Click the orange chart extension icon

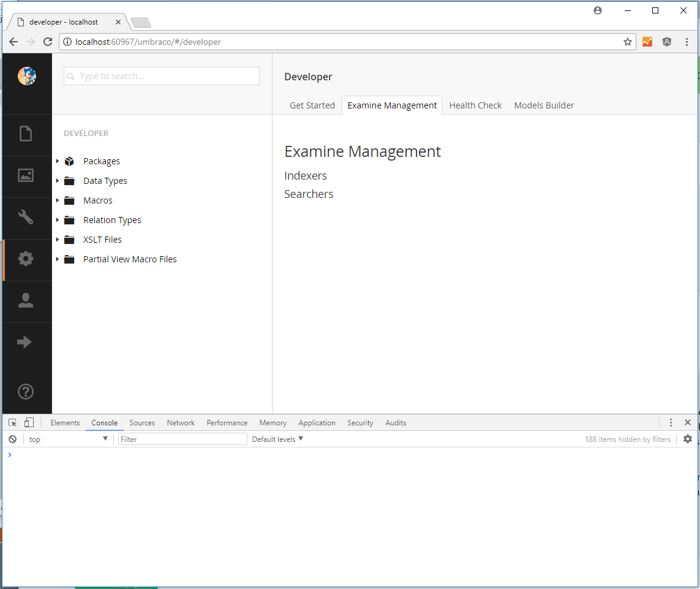647,42
